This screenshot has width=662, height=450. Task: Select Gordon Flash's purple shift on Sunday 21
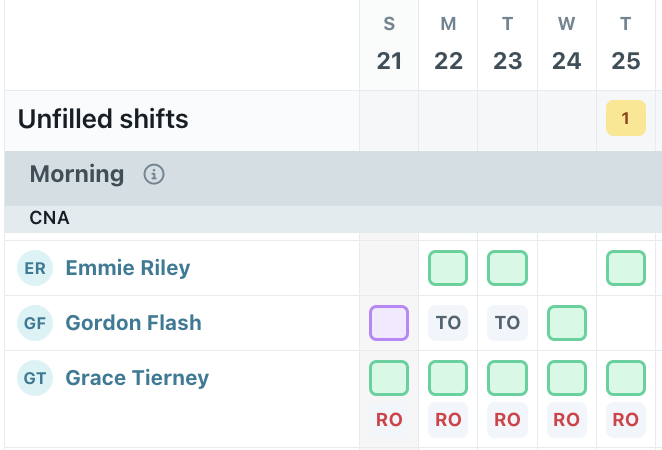pos(389,323)
